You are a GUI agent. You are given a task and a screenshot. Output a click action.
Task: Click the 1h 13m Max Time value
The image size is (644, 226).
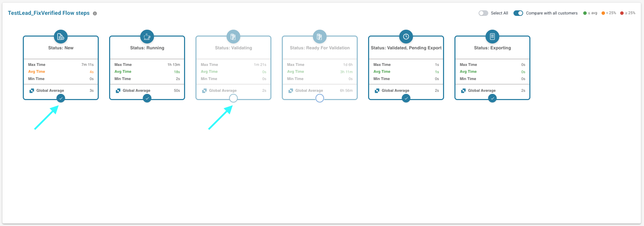tap(174, 65)
